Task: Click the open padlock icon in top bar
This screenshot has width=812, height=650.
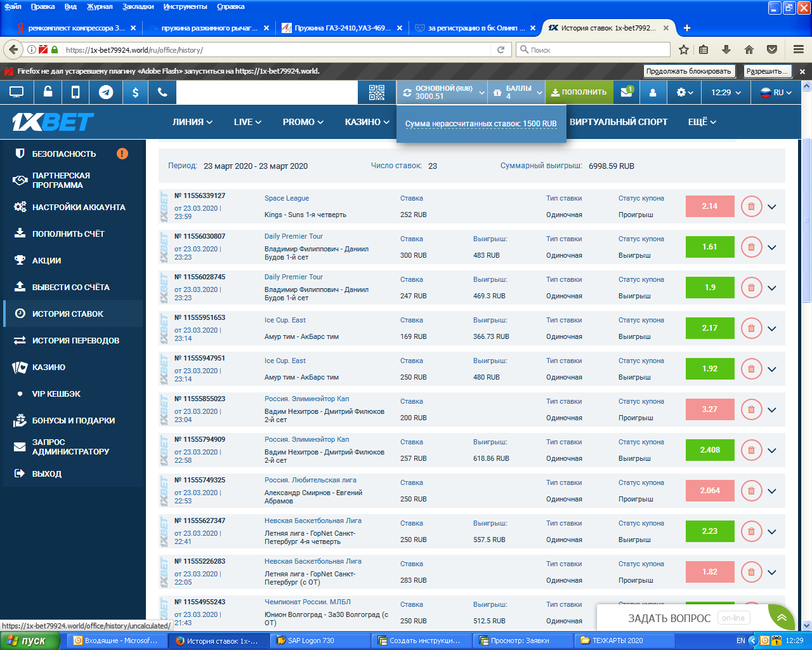Action: click(x=48, y=92)
